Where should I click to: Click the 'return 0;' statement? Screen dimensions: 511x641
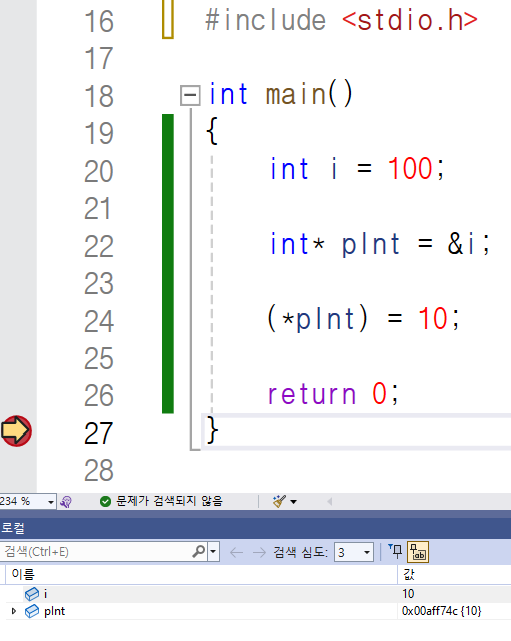(333, 393)
